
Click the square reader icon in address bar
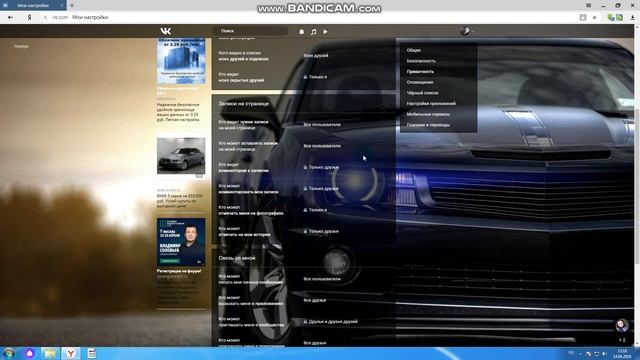[583, 17]
